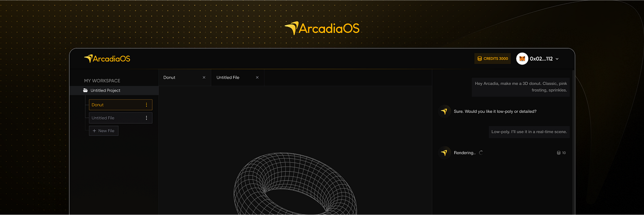Click the Rendering.. status text
644x215 pixels.
464,153
